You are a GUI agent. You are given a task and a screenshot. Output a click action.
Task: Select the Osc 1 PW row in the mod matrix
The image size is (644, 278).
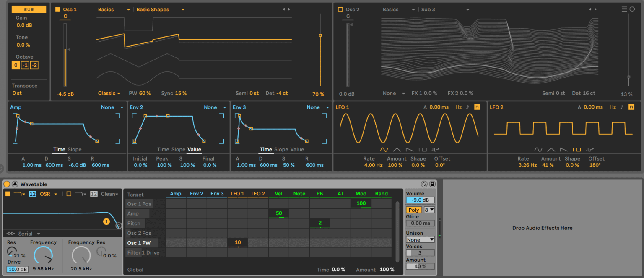(140, 242)
